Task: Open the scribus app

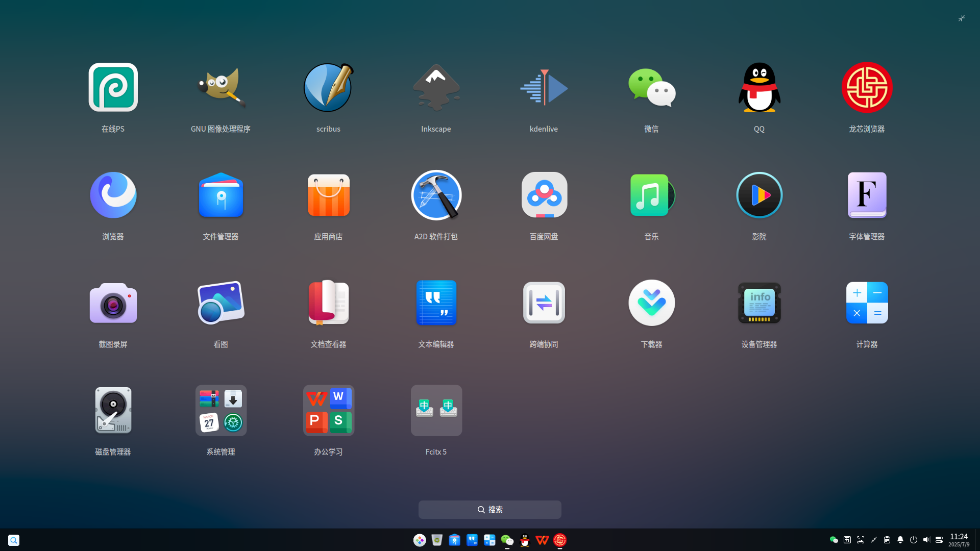Action: pyautogui.click(x=328, y=88)
